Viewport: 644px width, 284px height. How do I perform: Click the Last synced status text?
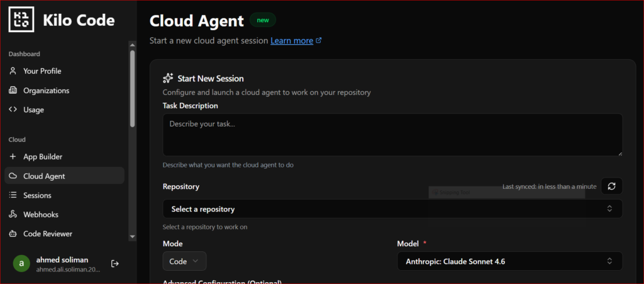[x=550, y=186]
